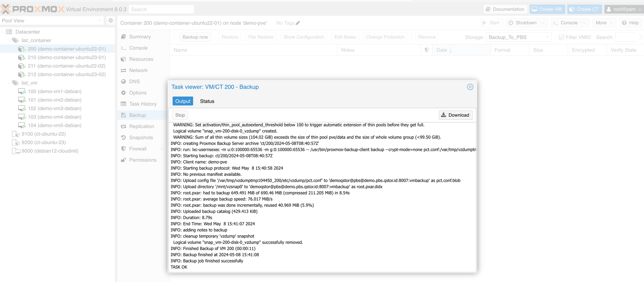Click the Summary book icon

coord(123,37)
